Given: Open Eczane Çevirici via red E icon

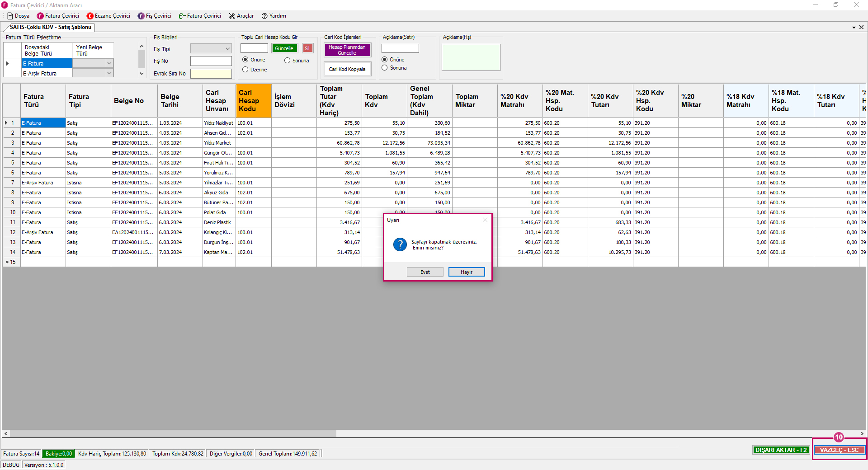Looking at the screenshot, I should [x=90, y=16].
